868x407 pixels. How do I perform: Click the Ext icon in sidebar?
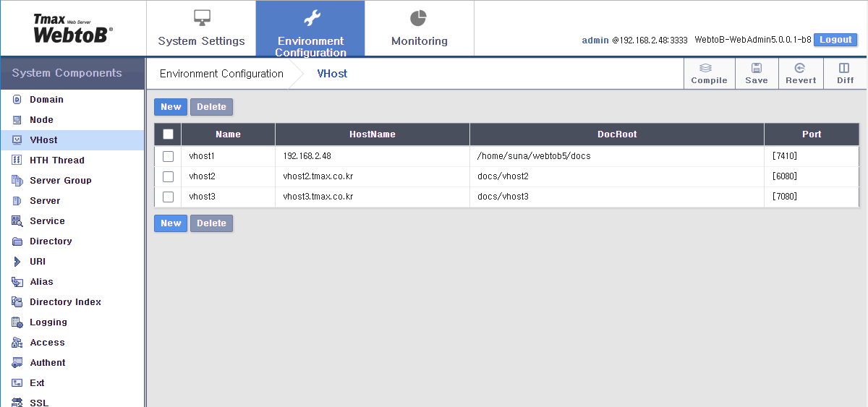[17, 383]
